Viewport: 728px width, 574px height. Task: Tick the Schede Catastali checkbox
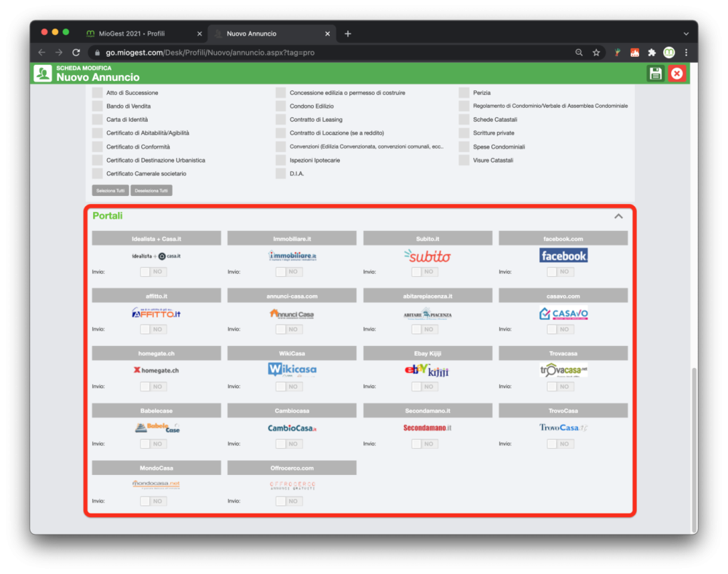464,119
